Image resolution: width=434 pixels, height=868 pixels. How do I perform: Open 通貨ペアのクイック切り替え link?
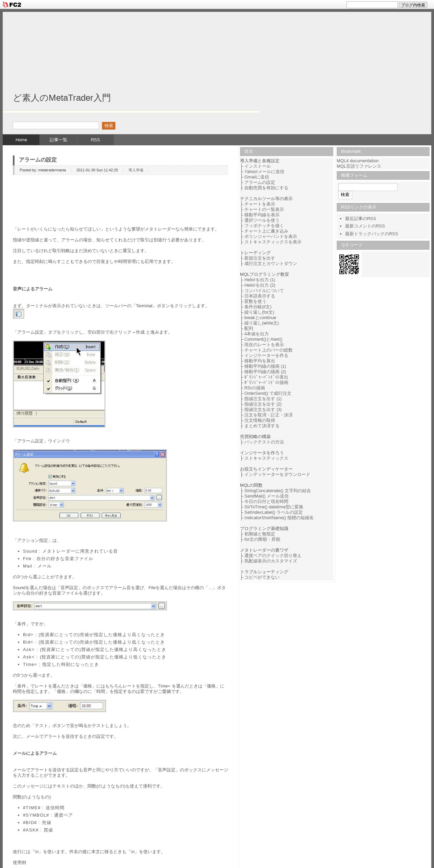click(x=272, y=556)
